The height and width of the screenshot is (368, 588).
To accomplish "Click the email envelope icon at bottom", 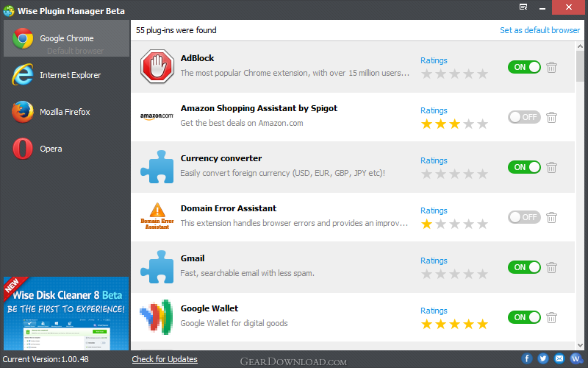I will tap(559, 358).
